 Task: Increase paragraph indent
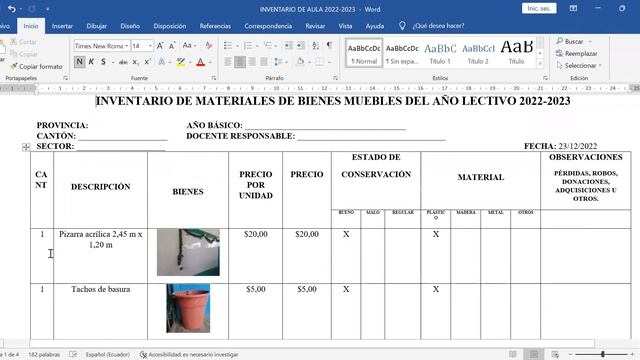pyautogui.click(x=301, y=45)
